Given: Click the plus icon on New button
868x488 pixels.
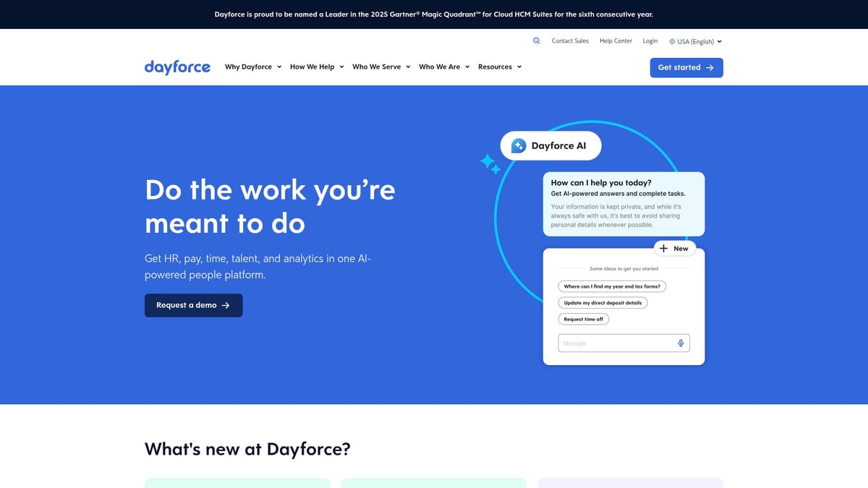Looking at the screenshot, I should point(665,248).
